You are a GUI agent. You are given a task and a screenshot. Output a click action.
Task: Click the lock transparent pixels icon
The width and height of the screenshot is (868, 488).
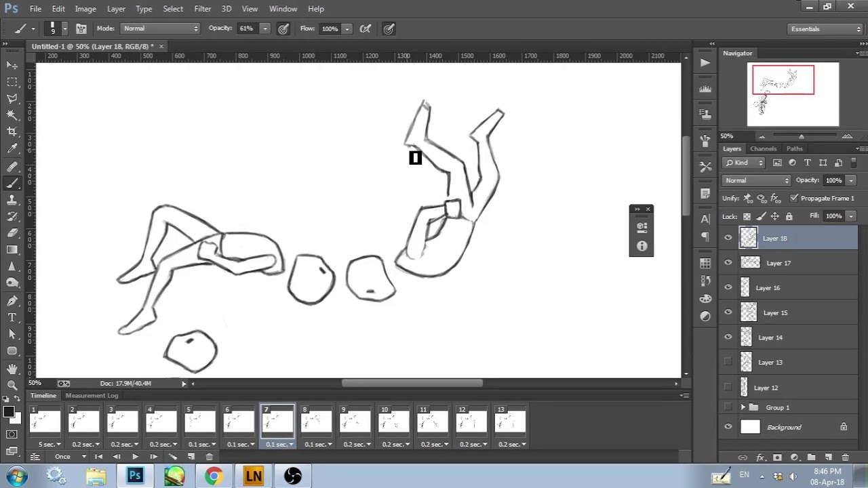[x=747, y=216]
